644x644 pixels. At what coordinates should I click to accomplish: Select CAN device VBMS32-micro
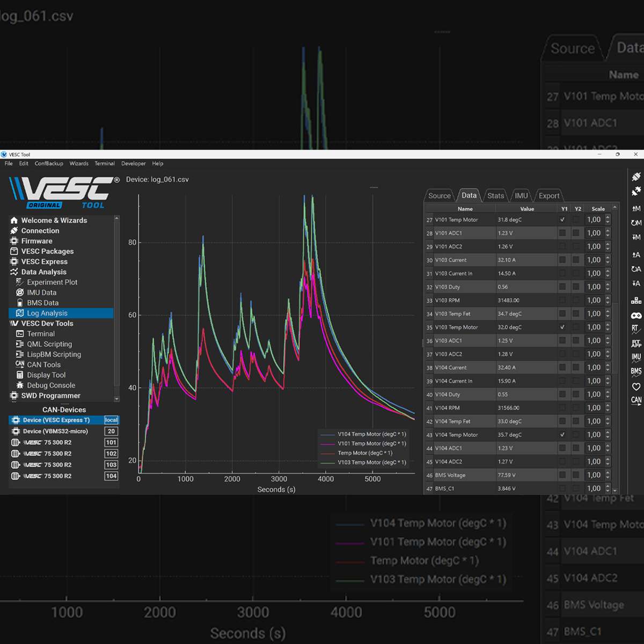pos(64,431)
